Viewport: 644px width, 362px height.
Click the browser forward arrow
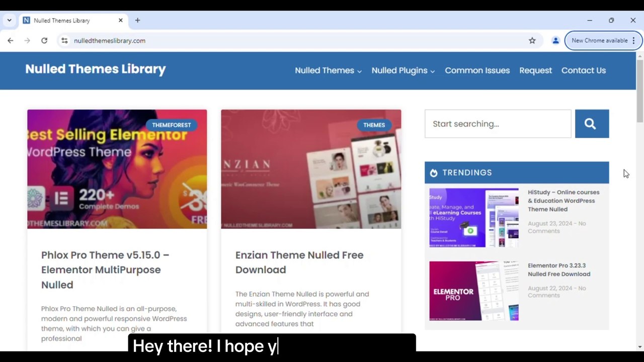click(27, 41)
